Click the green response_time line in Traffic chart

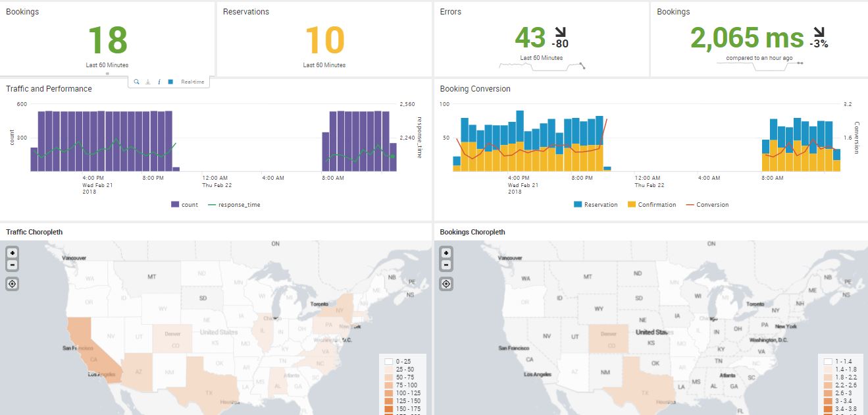(105, 150)
